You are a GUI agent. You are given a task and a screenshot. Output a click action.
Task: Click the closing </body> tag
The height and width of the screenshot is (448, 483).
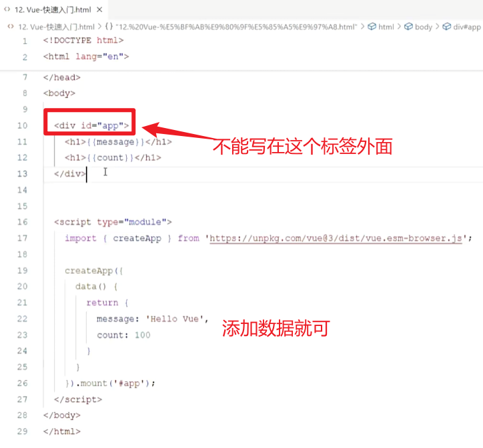click(62, 415)
